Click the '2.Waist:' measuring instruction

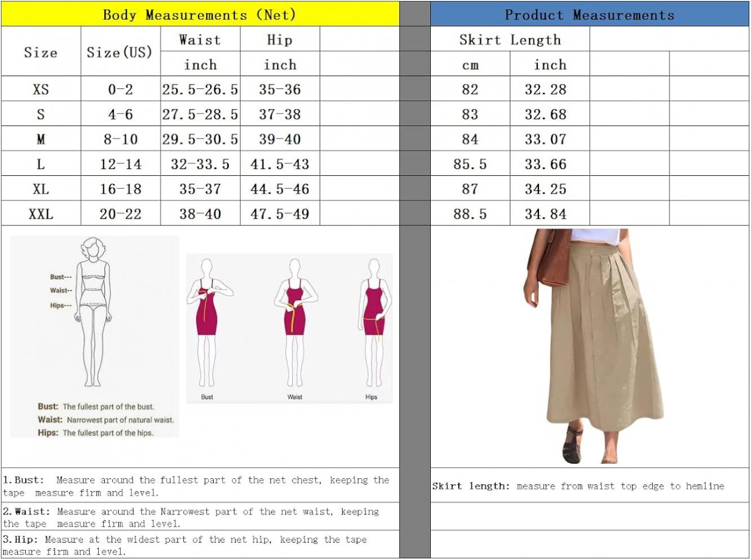(x=191, y=517)
